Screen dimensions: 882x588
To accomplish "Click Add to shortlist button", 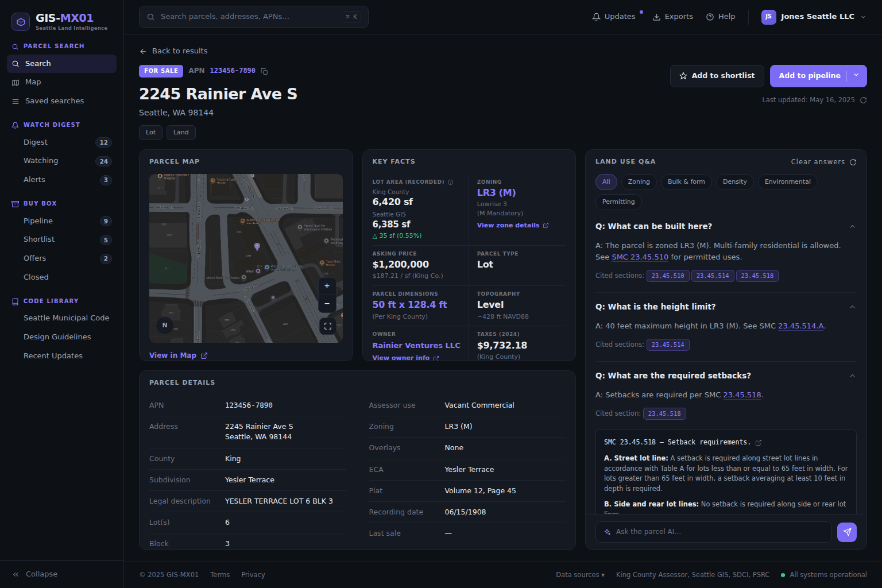I will [717, 76].
